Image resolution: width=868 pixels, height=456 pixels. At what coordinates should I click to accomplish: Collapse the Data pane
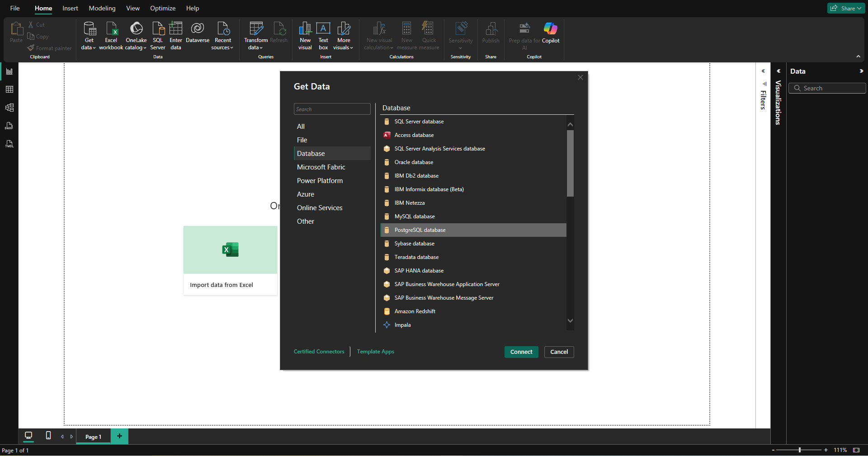click(861, 71)
